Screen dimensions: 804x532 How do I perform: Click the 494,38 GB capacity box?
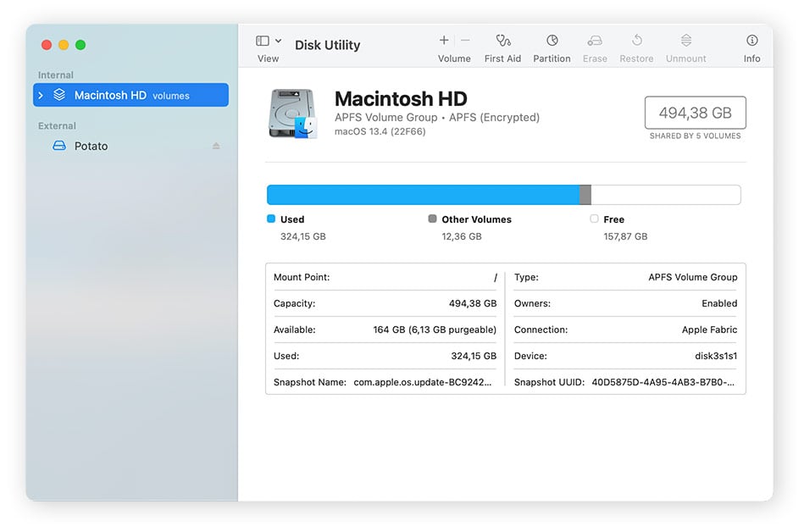click(x=695, y=113)
